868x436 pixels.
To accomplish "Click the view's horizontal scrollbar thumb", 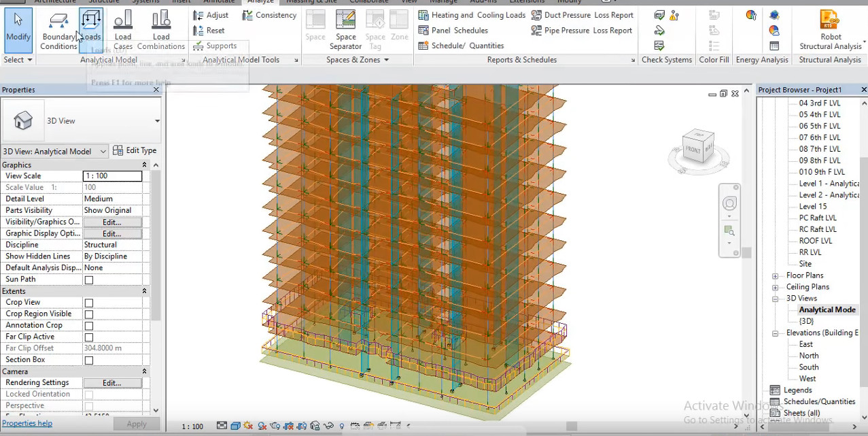I will 572,426.
